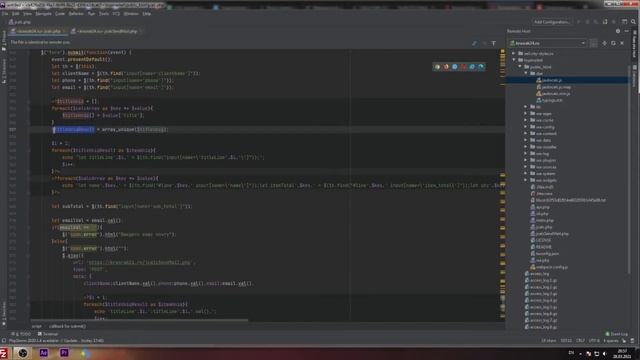Collapse the public_html folder
The width and height of the screenshot is (640, 360).
click(520, 67)
